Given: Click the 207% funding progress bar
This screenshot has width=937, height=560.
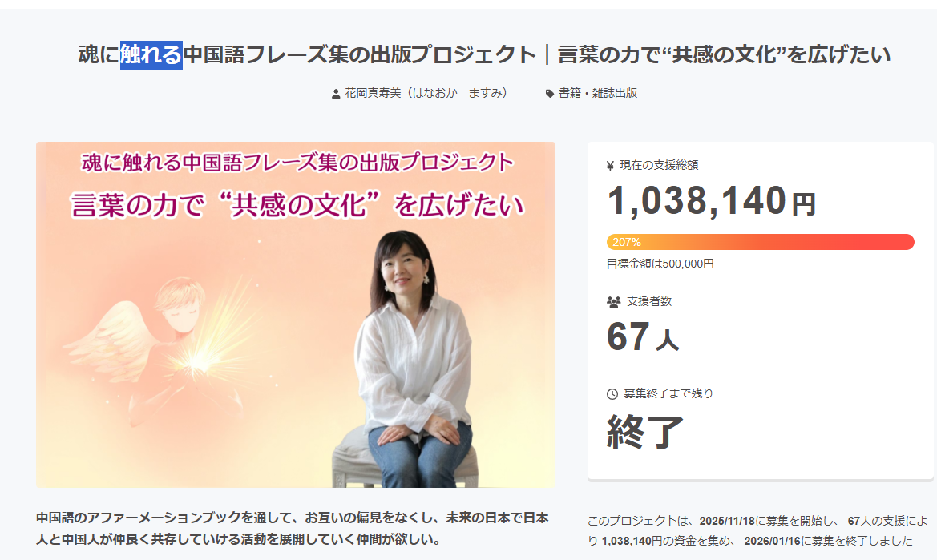Looking at the screenshot, I should pyautogui.click(x=760, y=242).
